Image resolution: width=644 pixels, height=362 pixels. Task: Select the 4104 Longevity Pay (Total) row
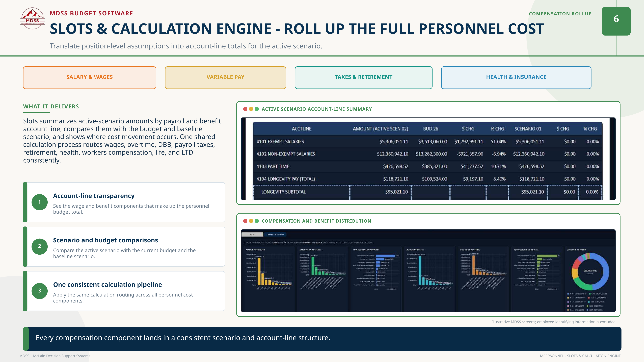click(x=427, y=179)
